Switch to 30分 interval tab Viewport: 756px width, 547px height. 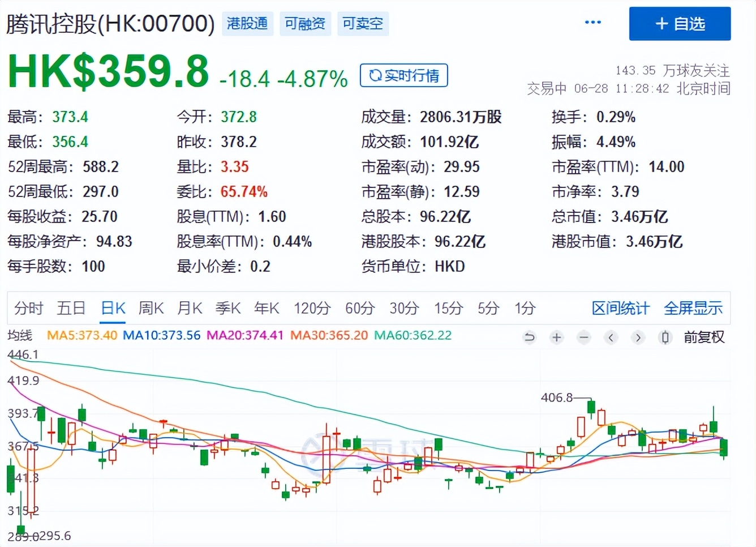pyautogui.click(x=404, y=308)
